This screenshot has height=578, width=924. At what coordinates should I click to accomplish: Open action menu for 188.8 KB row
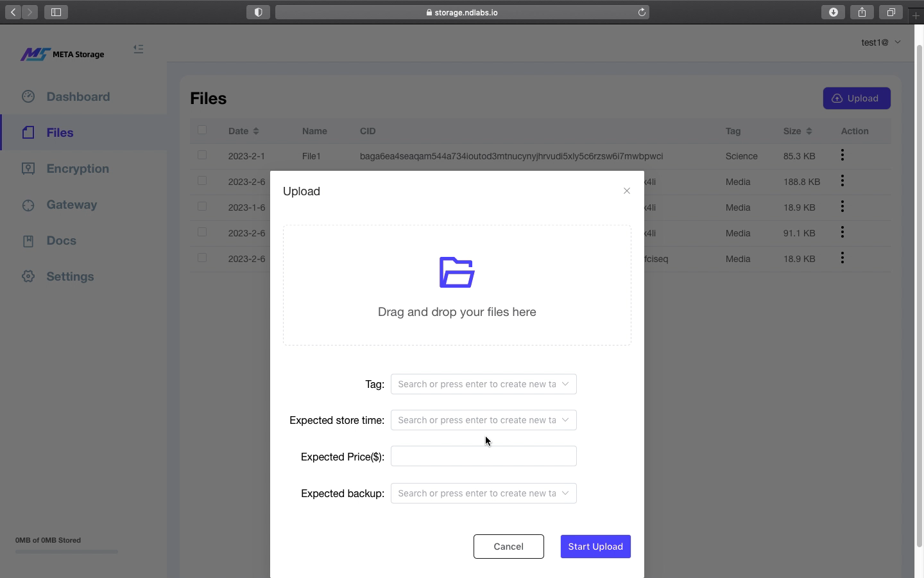pyautogui.click(x=843, y=181)
